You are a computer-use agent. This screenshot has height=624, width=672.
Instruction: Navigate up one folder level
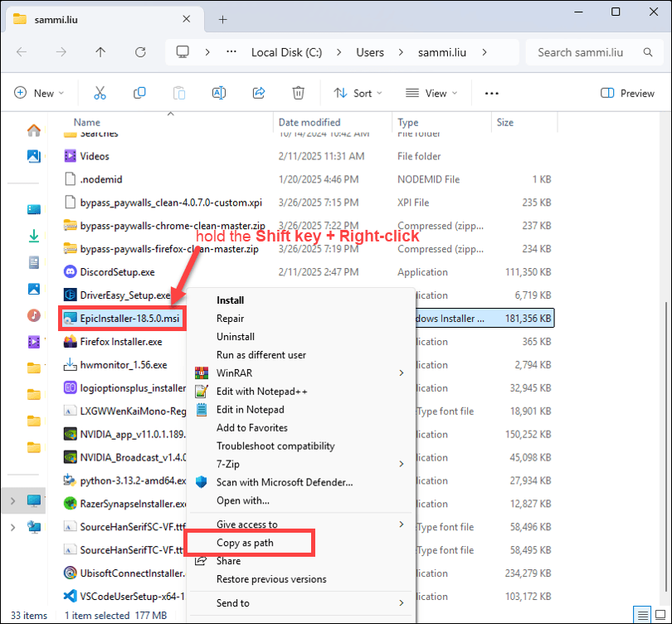pos(100,52)
